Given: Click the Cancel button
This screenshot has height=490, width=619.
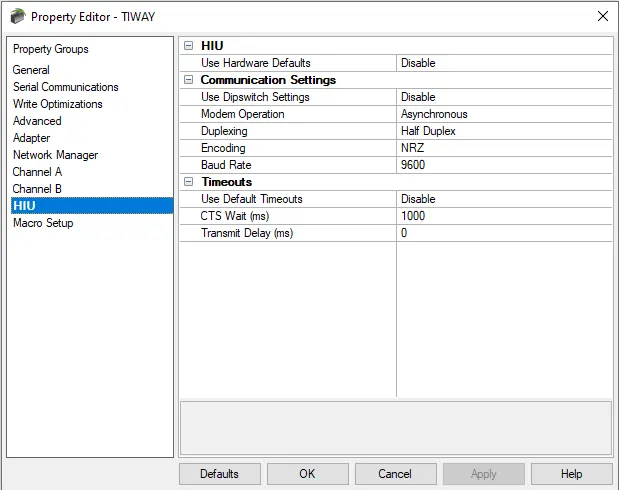Looking at the screenshot, I should click(396, 474).
